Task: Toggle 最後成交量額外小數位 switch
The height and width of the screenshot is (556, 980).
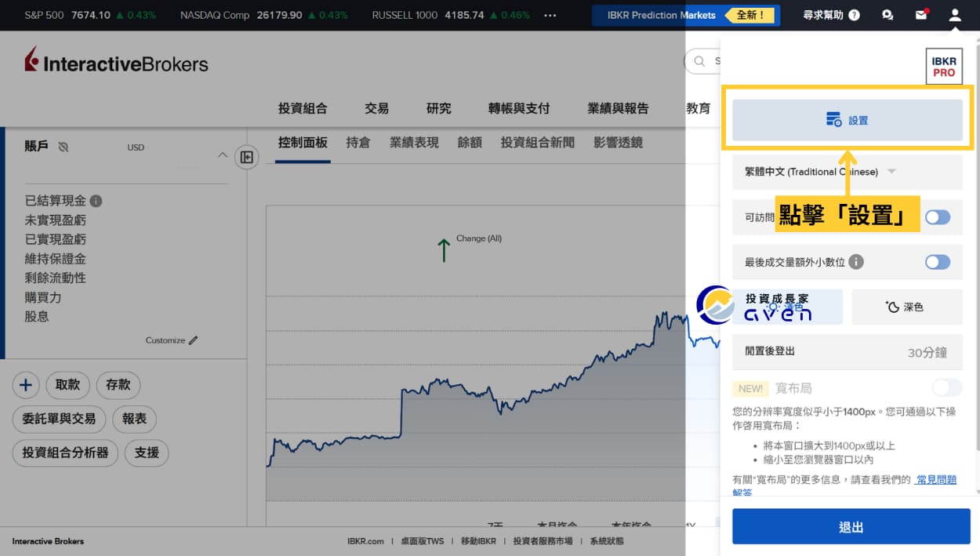Action: [938, 262]
